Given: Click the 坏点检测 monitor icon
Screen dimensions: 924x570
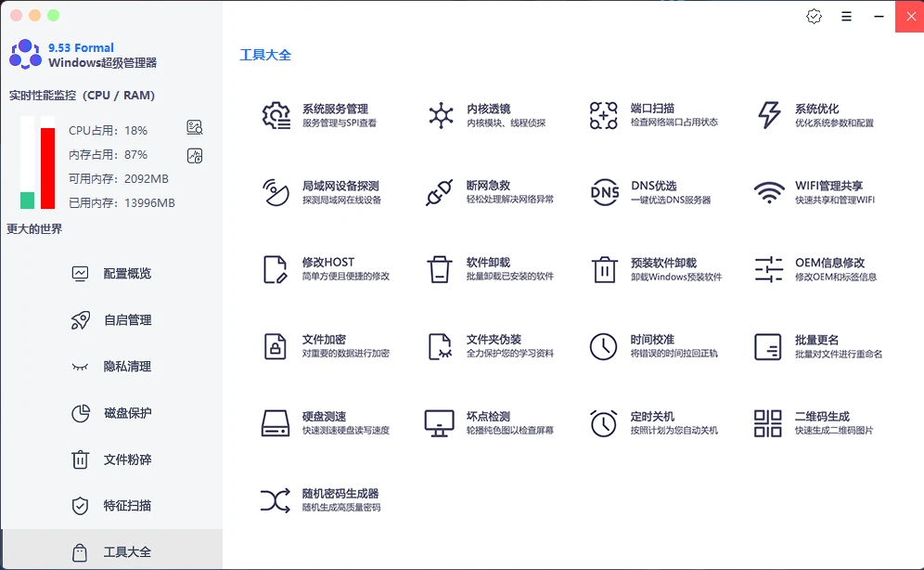Looking at the screenshot, I should [x=440, y=423].
